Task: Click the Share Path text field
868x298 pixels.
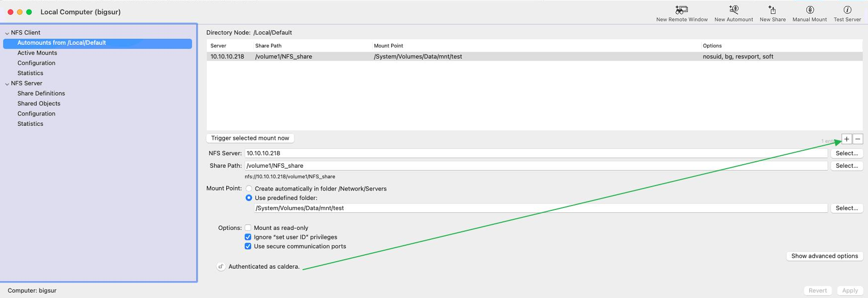Action: tap(536, 166)
